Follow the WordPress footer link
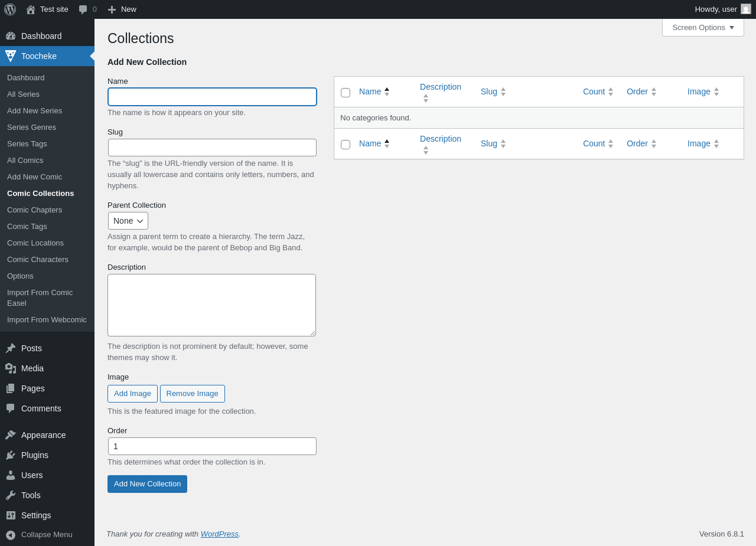Screen dimensions: 756x546 pyautogui.click(x=219, y=534)
